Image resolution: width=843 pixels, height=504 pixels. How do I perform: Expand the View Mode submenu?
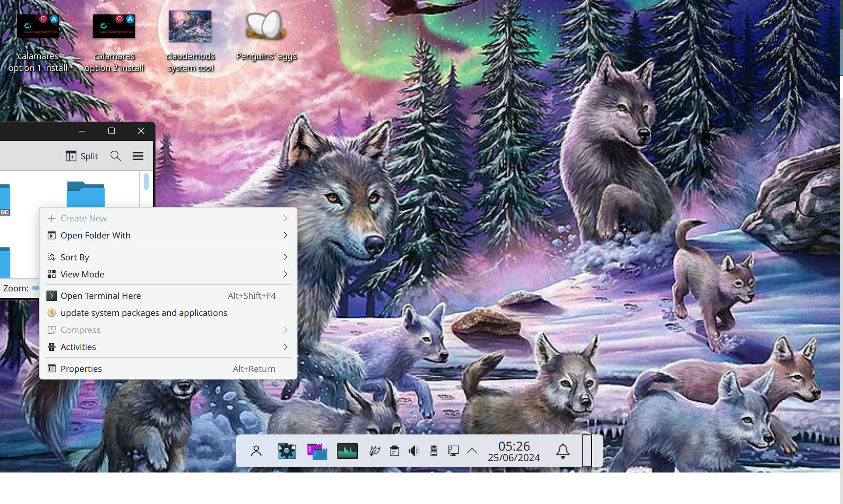[168, 274]
